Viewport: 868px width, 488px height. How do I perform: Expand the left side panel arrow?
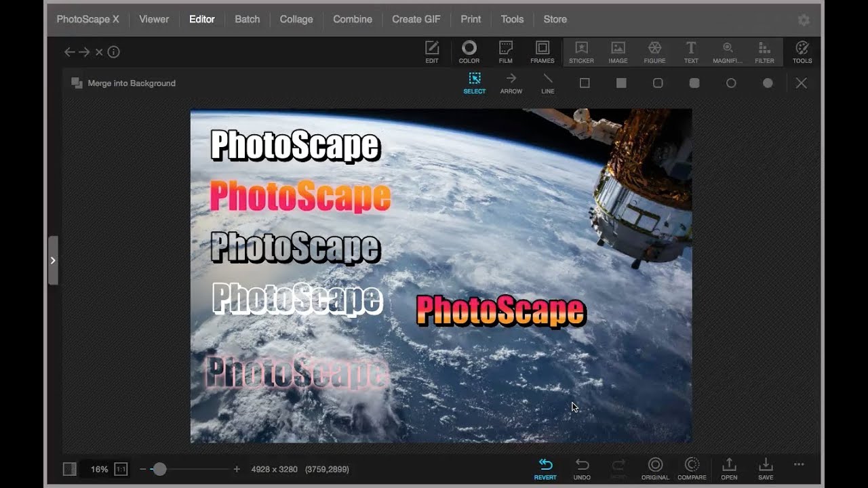click(53, 260)
